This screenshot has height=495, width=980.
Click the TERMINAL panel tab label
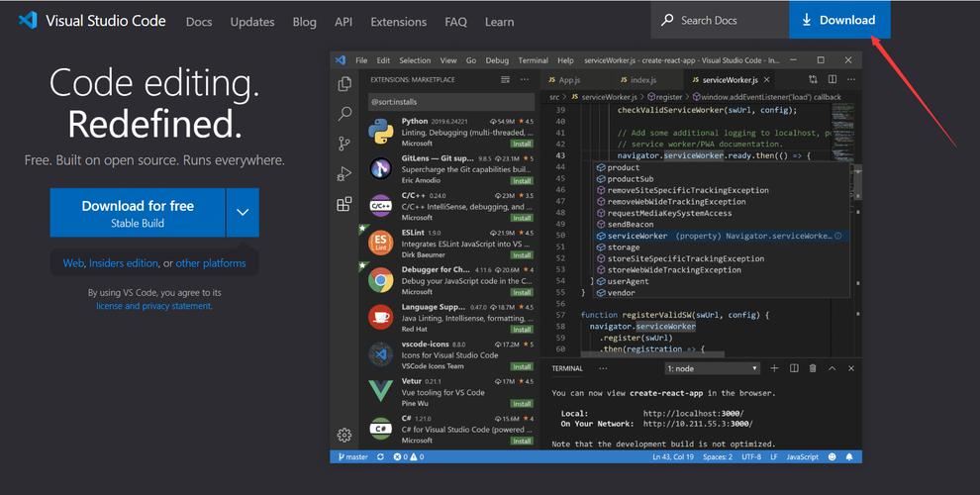click(x=567, y=368)
